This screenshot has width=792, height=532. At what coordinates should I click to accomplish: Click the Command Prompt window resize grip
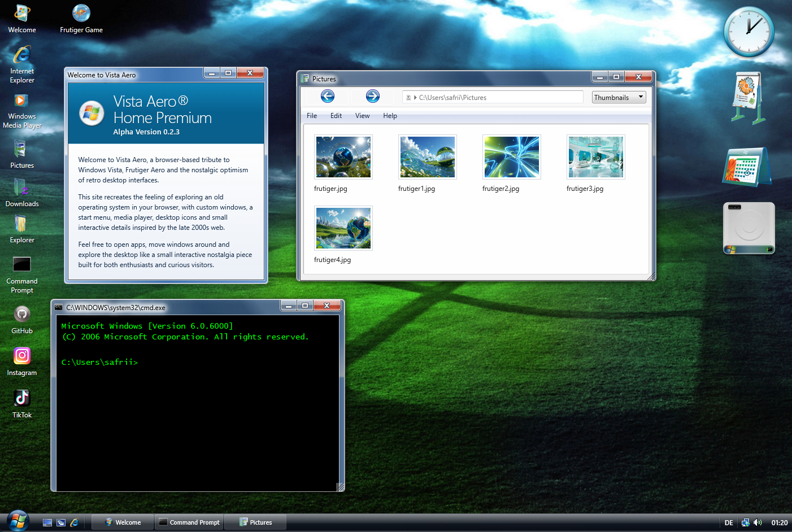click(x=340, y=487)
